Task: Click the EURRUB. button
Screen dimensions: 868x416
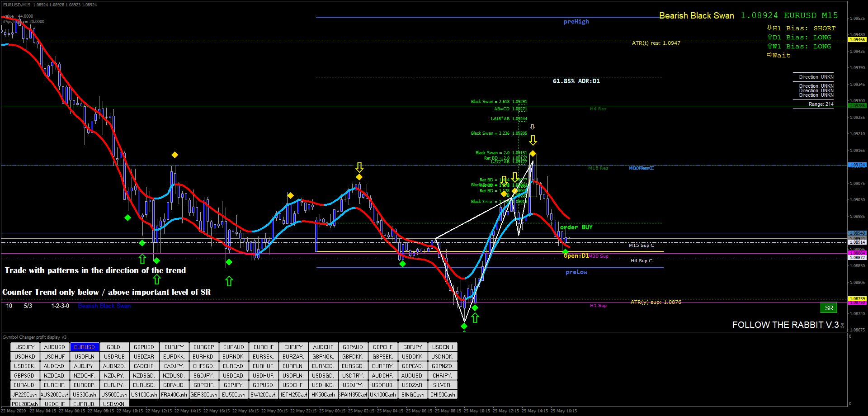Action: [85, 404]
